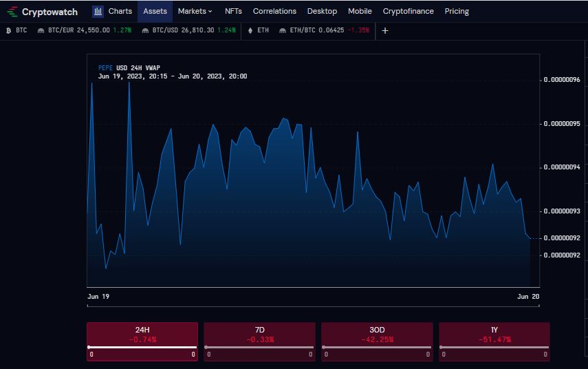Click the Jun 19 date axis label
The height and width of the screenshot is (369, 588).
pyautogui.click(x=98, y=297)
